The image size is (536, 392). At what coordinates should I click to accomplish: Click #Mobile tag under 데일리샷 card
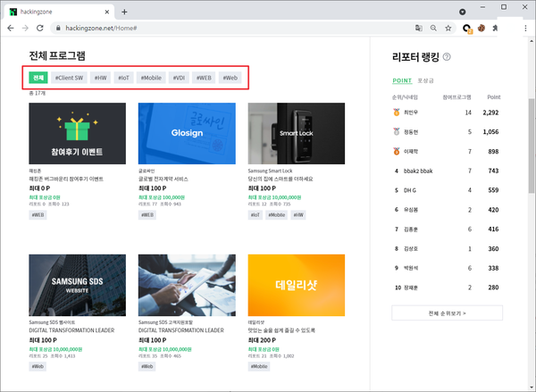coord(259,366)
